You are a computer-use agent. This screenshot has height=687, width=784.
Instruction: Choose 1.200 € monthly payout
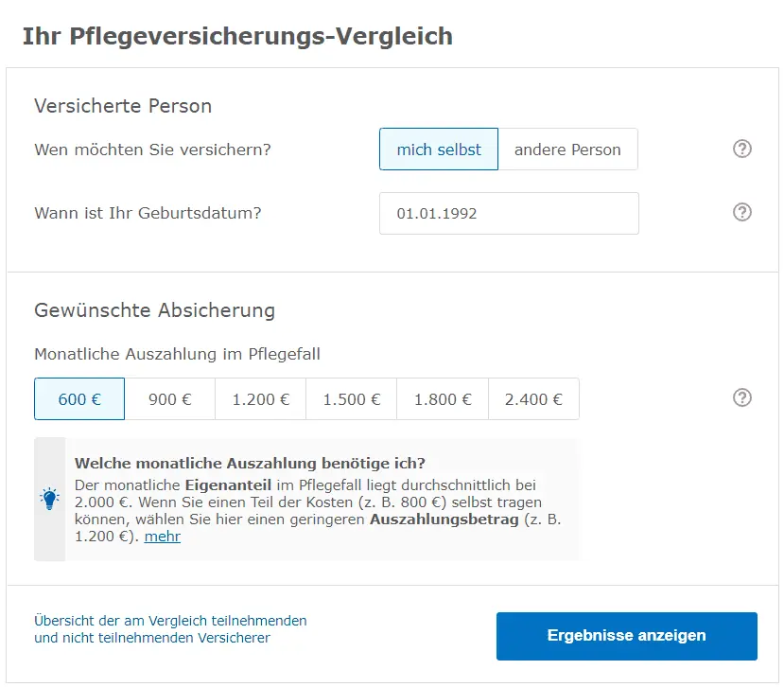tap(260, 398)
